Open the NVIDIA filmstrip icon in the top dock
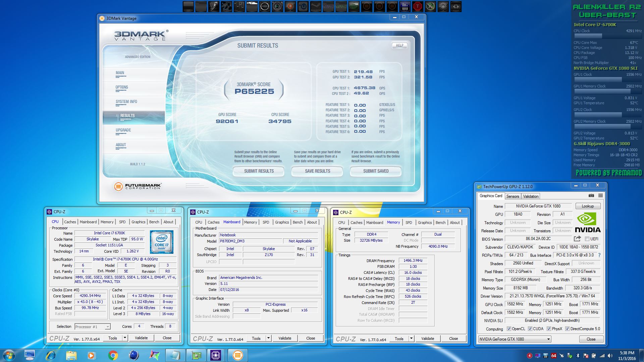Screen dimensions: 644x362 [354, 6]
